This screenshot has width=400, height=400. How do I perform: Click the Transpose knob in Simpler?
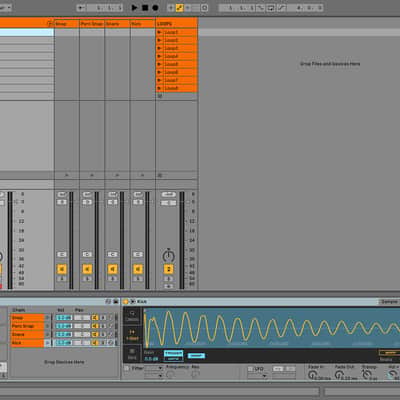coord(366,375)
